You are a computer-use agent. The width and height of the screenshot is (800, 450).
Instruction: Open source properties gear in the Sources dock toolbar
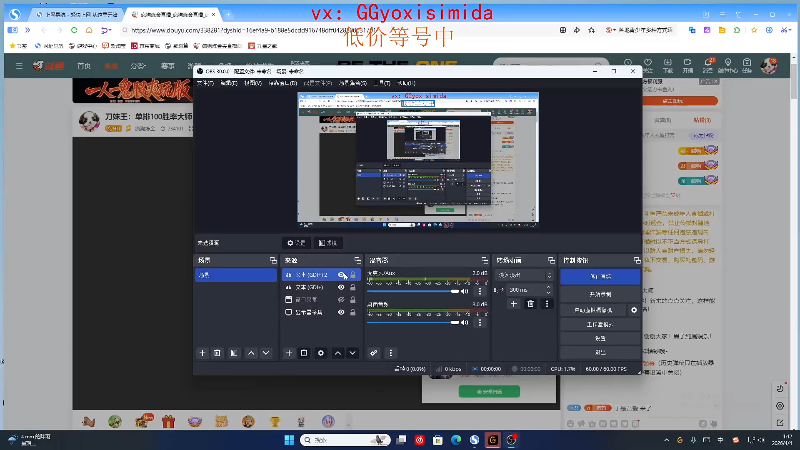pos(320,353)
